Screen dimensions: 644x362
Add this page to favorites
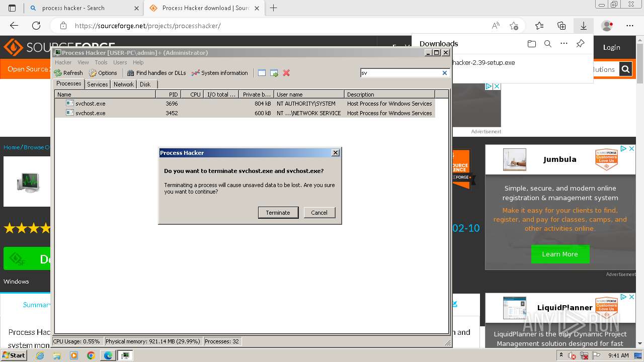[x=514, y=26]
